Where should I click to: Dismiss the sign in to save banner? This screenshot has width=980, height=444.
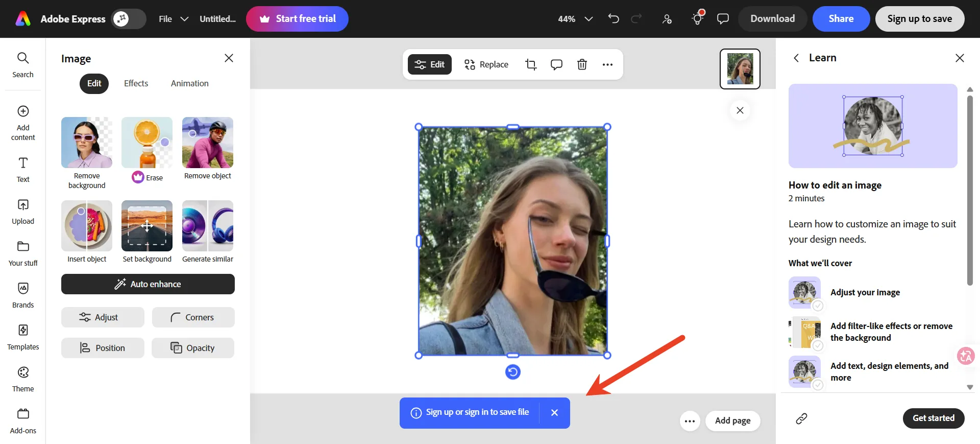click(554, 412)
